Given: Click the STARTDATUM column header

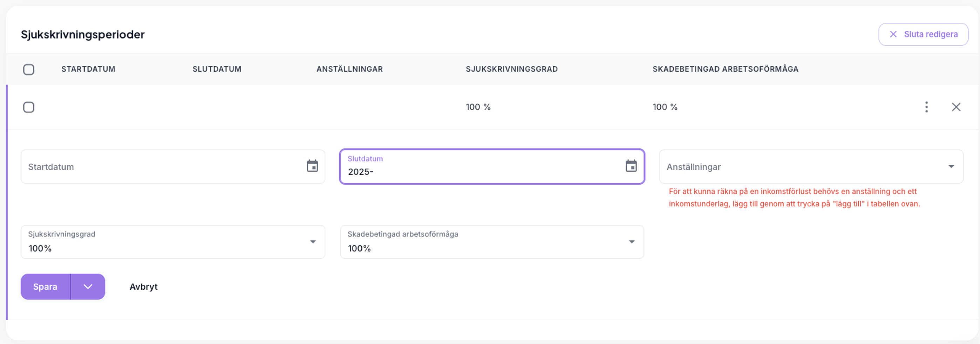Looking at the screenshot, I should pyautogui.click(x=88, y=69).
